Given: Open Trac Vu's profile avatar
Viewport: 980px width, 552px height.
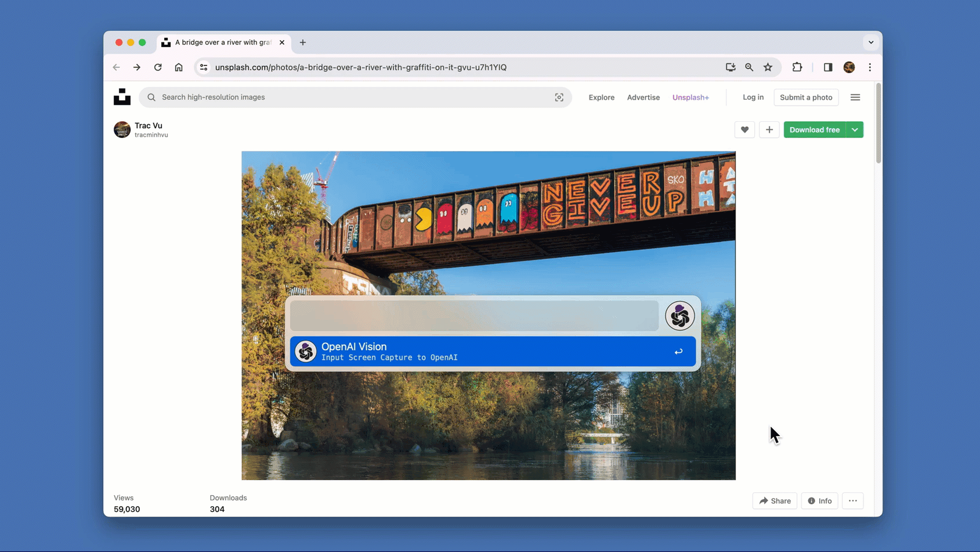Looking at the screenshot, I should point(122,129).
